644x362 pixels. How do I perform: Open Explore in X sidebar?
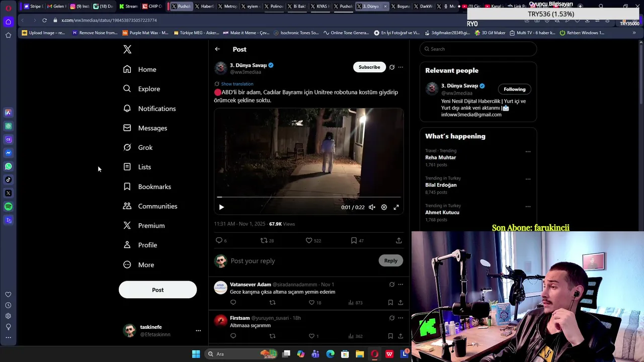[x=142, y=89]
